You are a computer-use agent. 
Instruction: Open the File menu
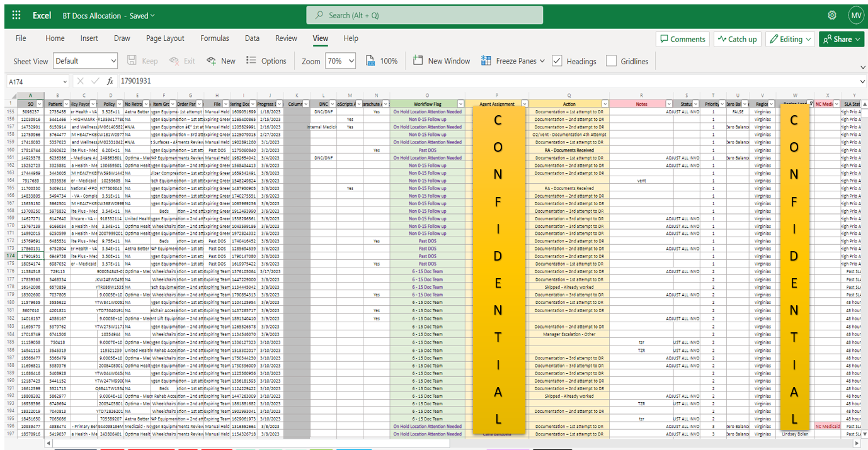21,38
